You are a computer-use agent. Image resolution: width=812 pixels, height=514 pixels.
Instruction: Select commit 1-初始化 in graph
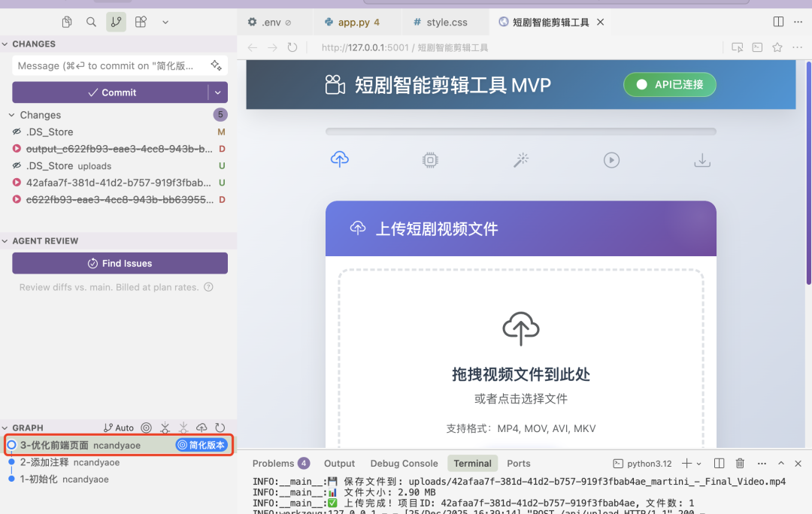click(x=119, y=479)
